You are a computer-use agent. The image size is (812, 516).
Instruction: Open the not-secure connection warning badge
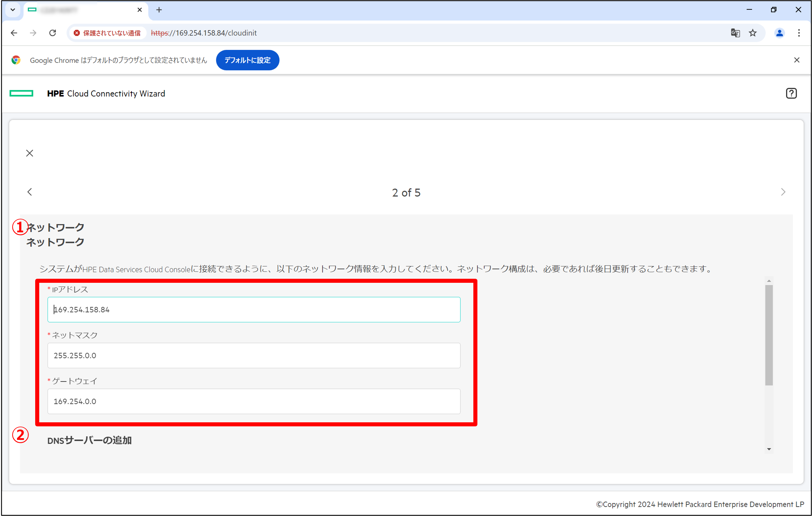[x=107, y=33]
